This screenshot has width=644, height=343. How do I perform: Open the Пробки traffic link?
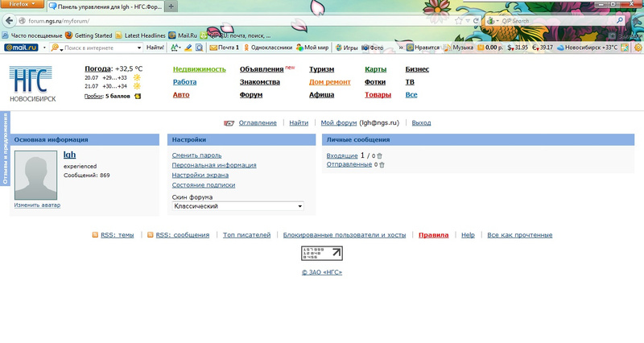click(x=93, y=96)
